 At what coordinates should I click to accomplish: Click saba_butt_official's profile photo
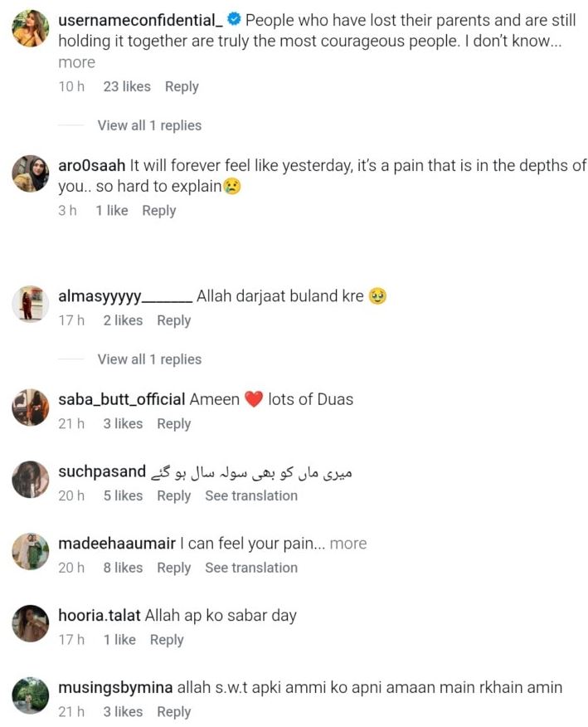31,407
